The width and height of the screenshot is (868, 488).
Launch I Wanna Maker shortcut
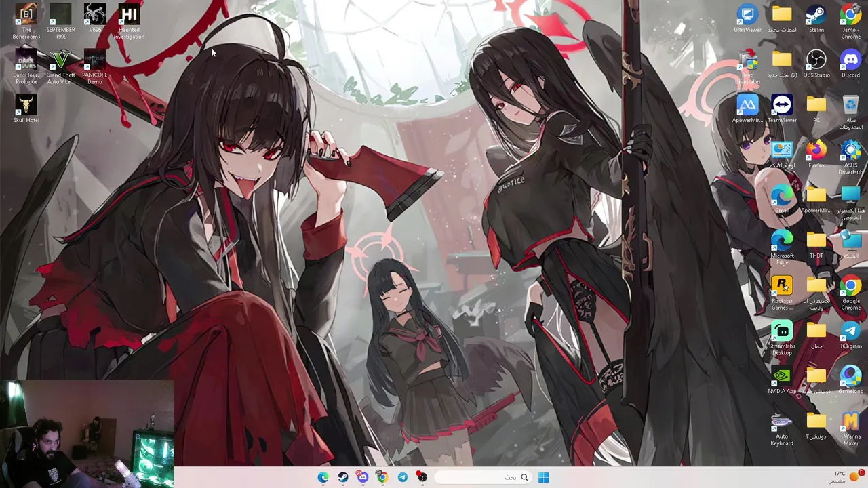click(850, 429)
